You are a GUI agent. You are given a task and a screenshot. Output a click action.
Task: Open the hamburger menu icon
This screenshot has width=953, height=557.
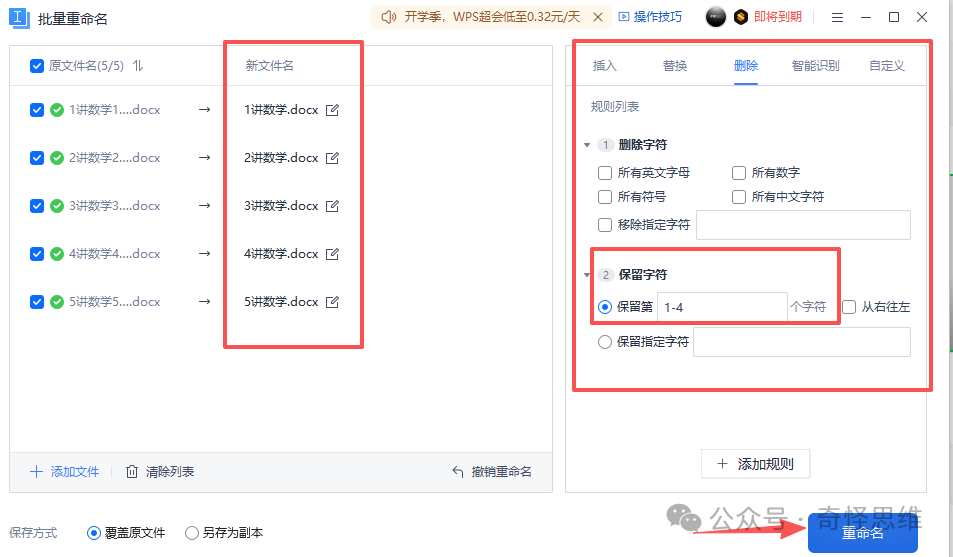click(838, 18)
